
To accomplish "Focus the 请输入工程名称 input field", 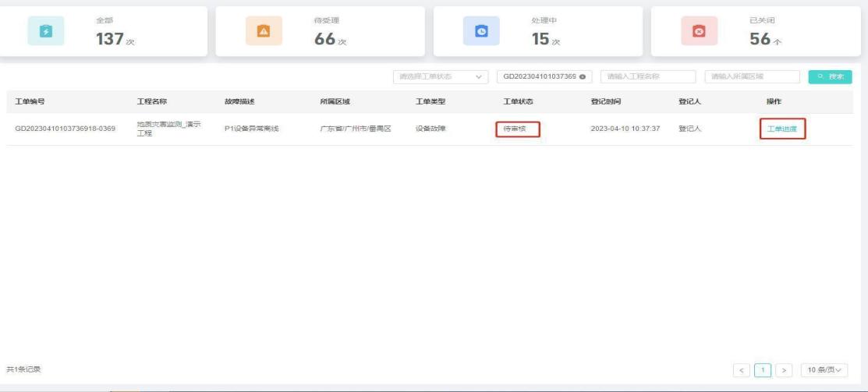I will [647, 76].
